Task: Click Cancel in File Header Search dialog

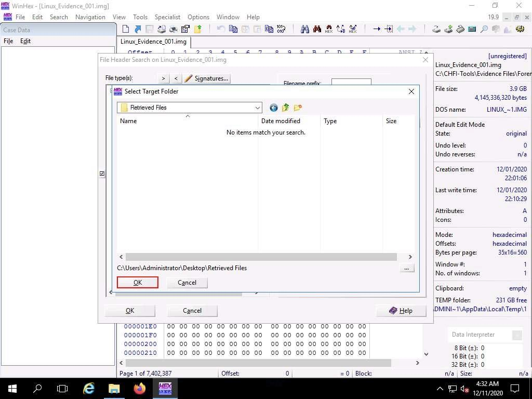Action: pyautogui.click(x=192, y=311)
